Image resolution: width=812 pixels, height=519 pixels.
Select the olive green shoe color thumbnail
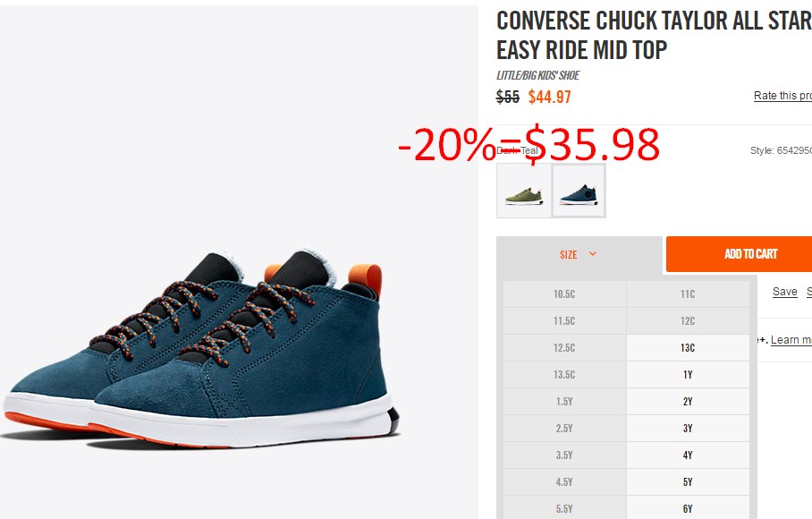(524, 191)
